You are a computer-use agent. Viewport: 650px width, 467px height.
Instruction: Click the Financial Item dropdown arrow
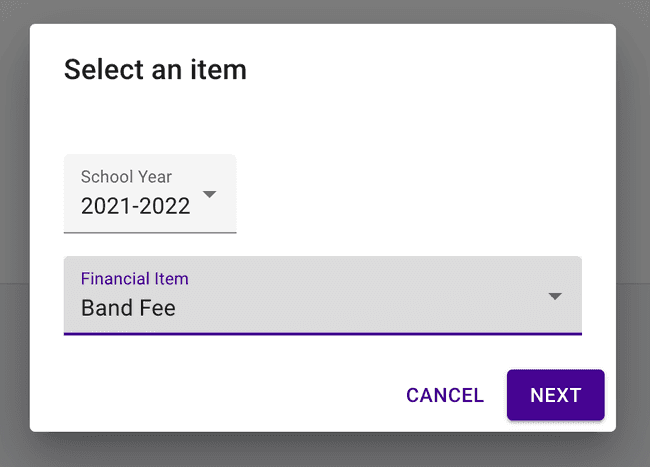coord(555,296)
